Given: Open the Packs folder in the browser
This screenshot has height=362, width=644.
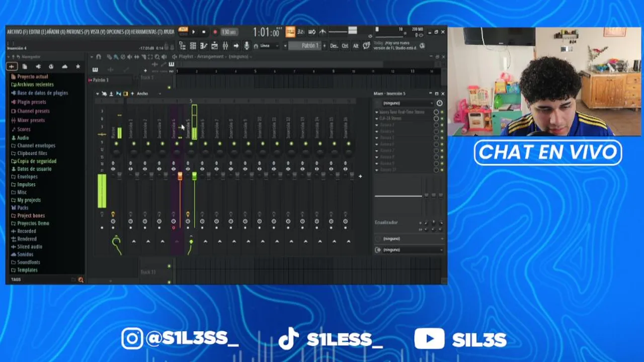Looking at the screenshot, I should (23, 208).
